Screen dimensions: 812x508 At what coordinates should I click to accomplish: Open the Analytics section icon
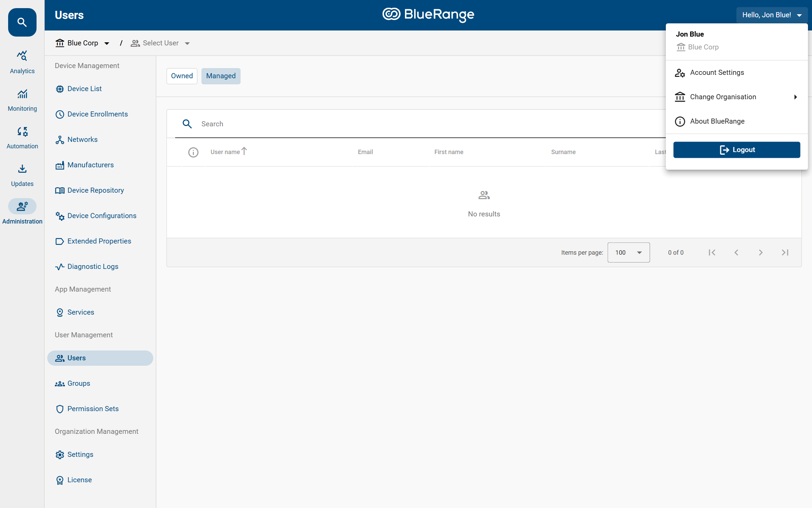click(22, 56)
